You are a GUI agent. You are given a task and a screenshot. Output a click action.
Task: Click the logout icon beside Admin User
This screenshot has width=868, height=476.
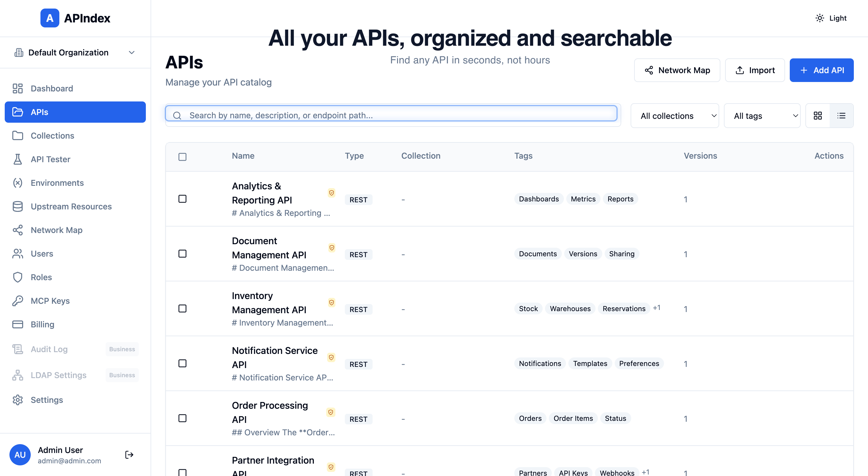point(129,455)
